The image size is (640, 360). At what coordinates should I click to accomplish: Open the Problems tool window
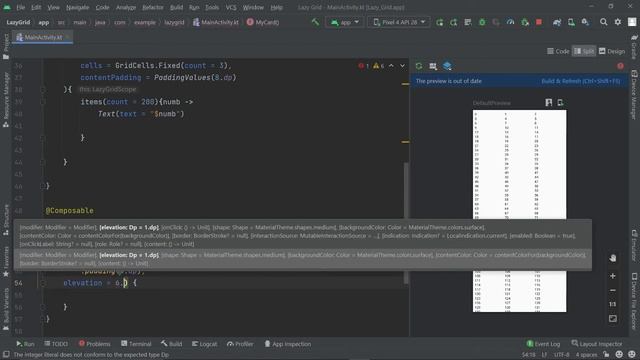[x=94, y=344]
